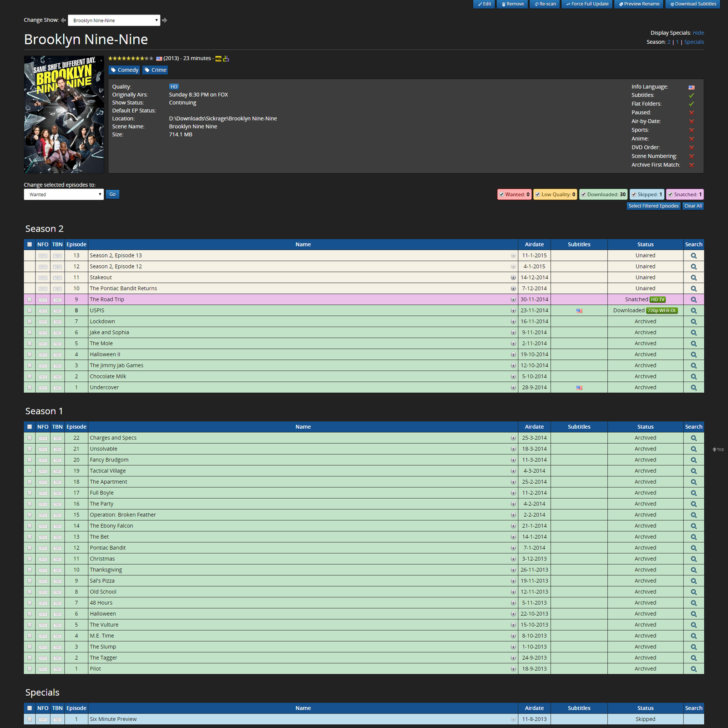Show plot info icon for The Bet
This screenshot has height=728, width=728.
pyautogui.click(x=513, y=537)
